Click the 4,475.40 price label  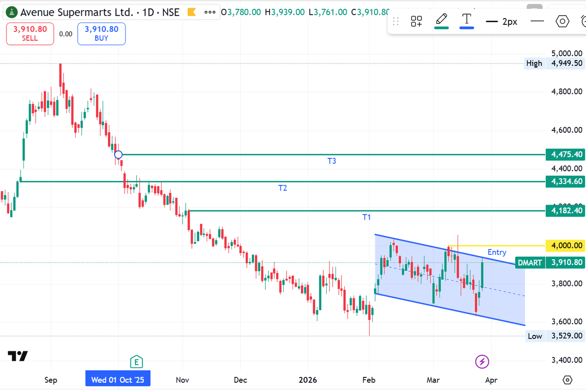(566, 154)
